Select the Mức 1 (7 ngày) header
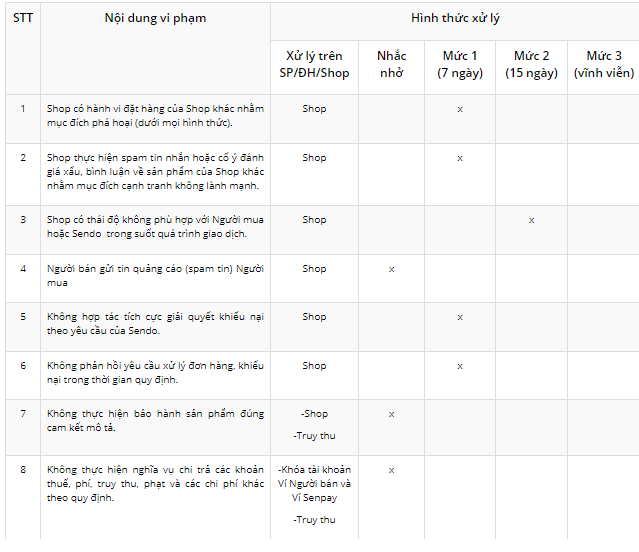The width and height of the screenshot is (639, 552). (460, 64)
